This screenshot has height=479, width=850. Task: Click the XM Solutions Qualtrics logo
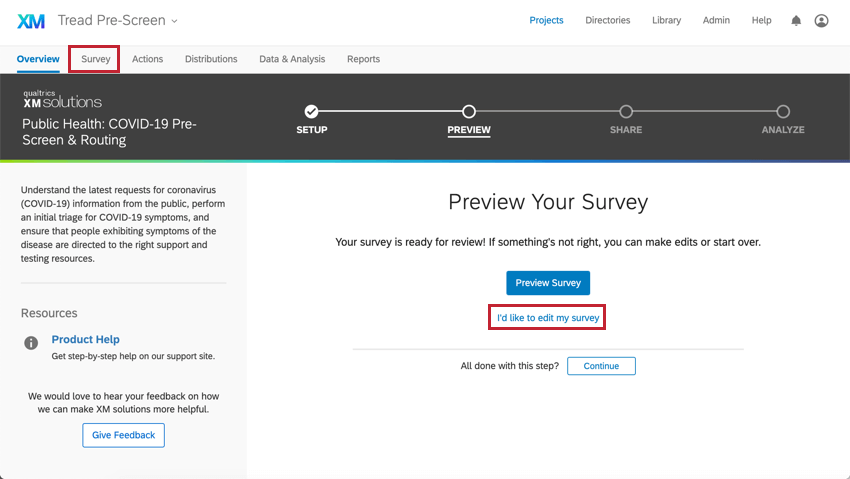pyautogui.click(x=62, y=100)
